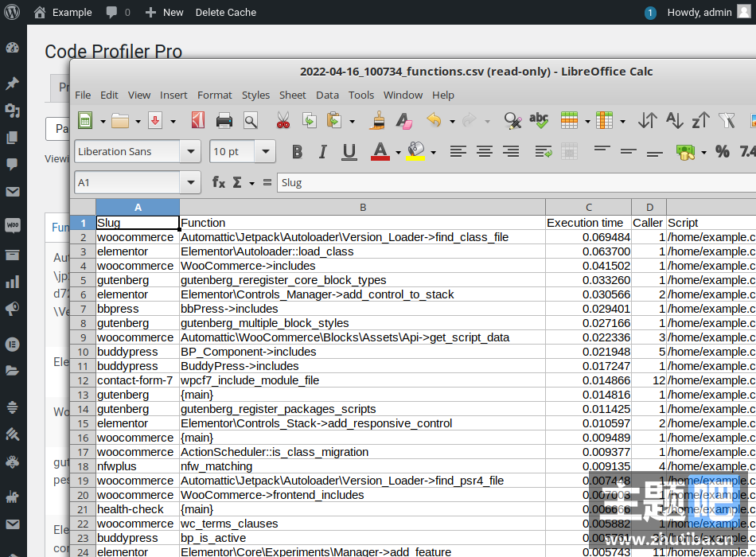This screenshot has height=557, width=756.
Task: Click Delete Cache in WordPress admin bar
Action: click(226, 13)
